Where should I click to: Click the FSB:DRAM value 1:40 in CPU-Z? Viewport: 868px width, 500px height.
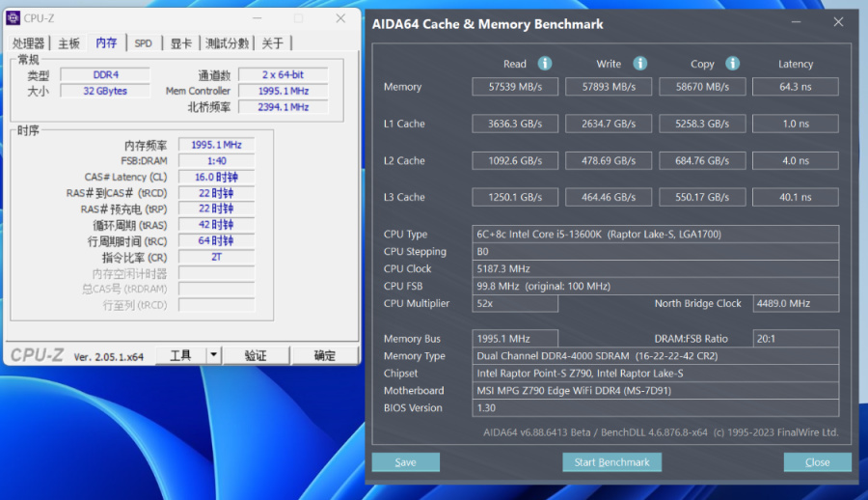coord(216,161)
